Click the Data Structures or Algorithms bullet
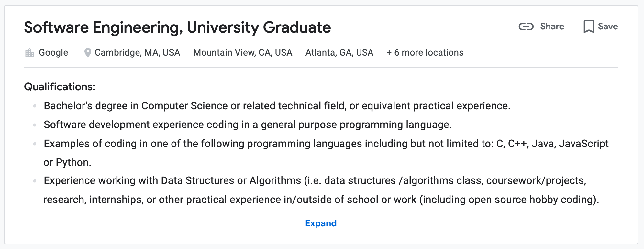The height and width of the screenshot is (249, 644). (321, 190)
